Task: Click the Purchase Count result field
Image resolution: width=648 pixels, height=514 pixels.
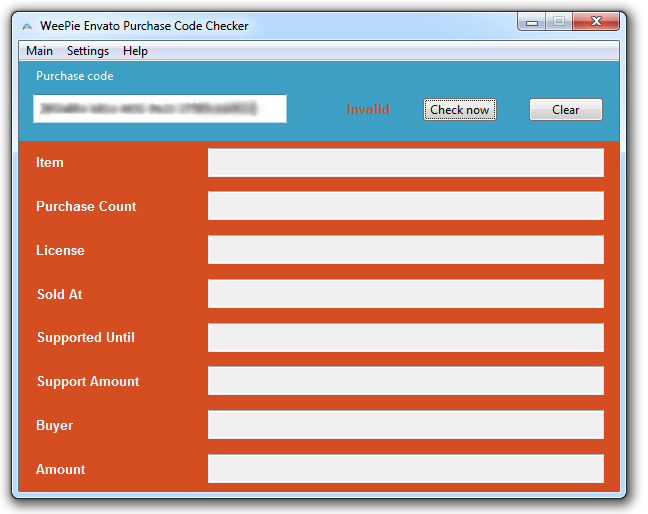Action: [406, 205]
